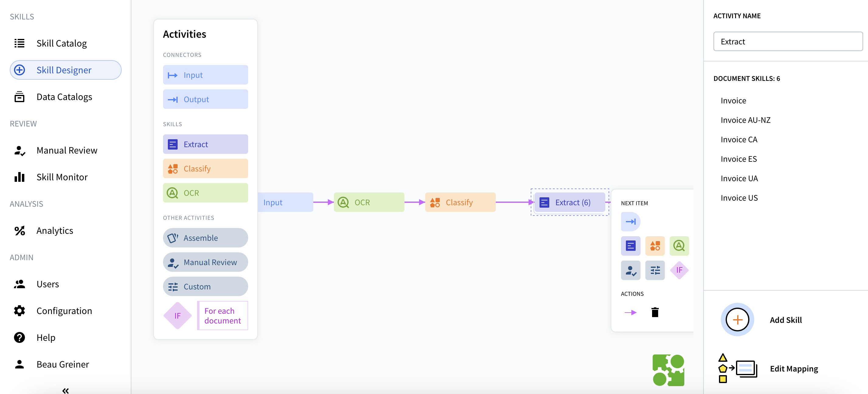Click the IF condition icon in Next Item popup

679,270
